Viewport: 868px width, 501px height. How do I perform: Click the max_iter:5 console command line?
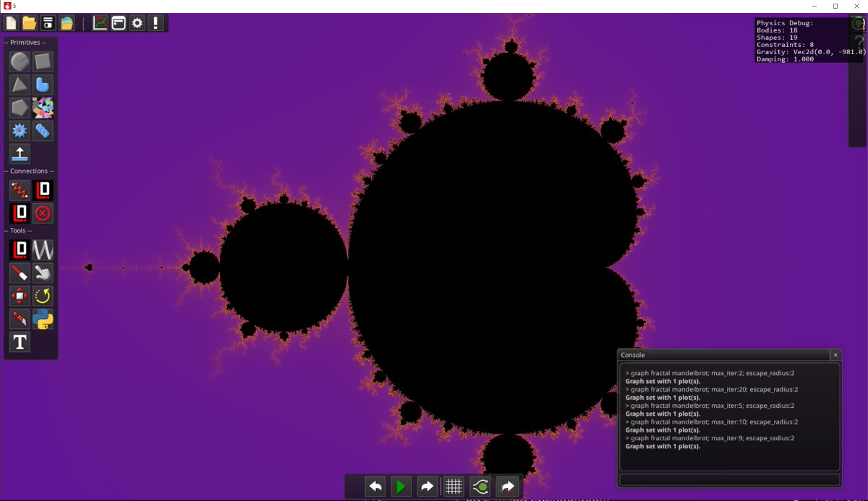[x=710, y=406]
